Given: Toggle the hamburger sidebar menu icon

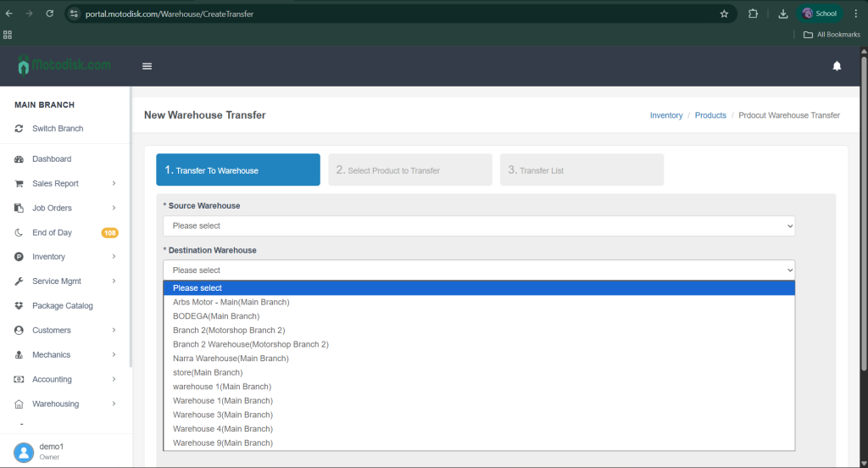Looking at the screenshot, I should [x=147, y=66].
